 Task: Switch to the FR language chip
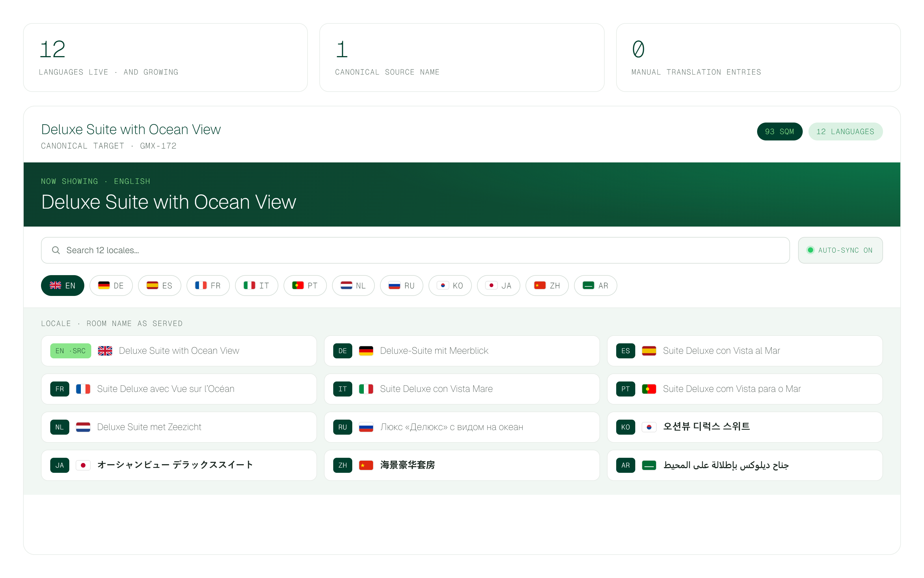pos(208,286)
